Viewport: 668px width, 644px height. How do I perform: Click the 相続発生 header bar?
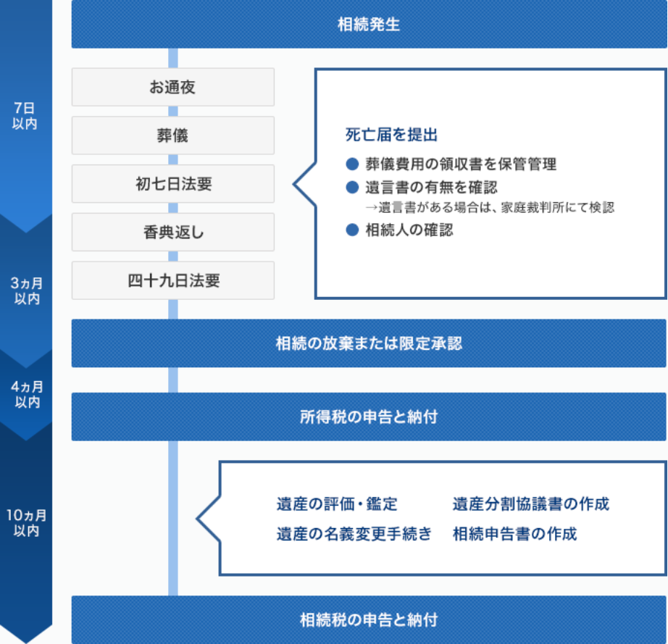(369, 25)
